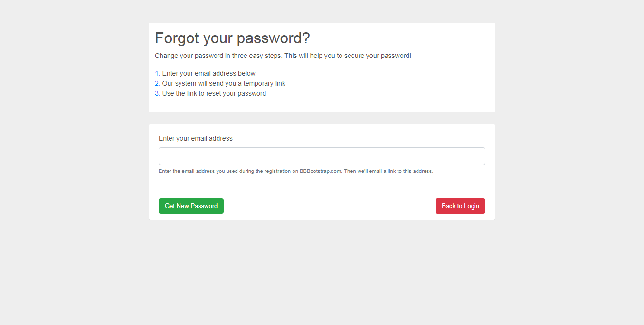Click the email address input field
Screen dimensions: 644x325
pos(322,156)
